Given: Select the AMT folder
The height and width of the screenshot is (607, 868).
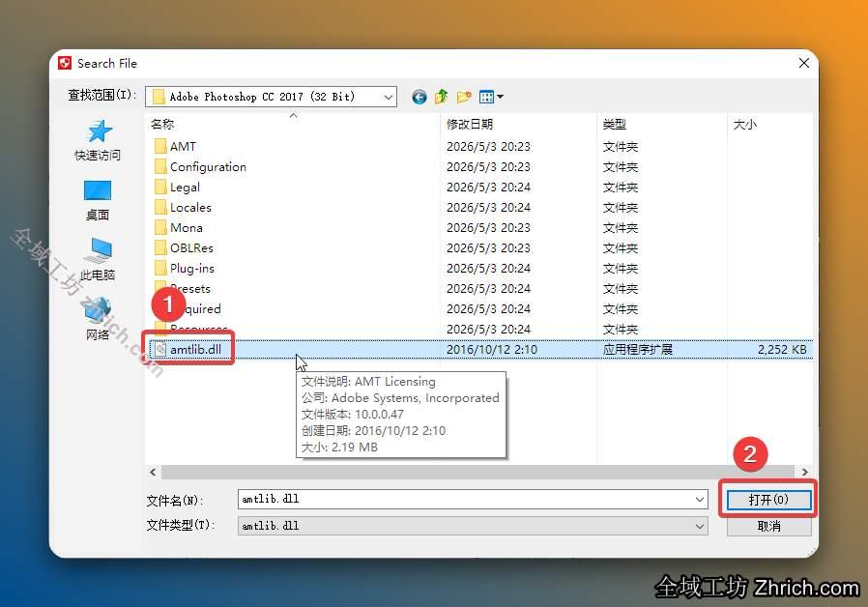Looking at the screenshot, I should coord(183,147).
